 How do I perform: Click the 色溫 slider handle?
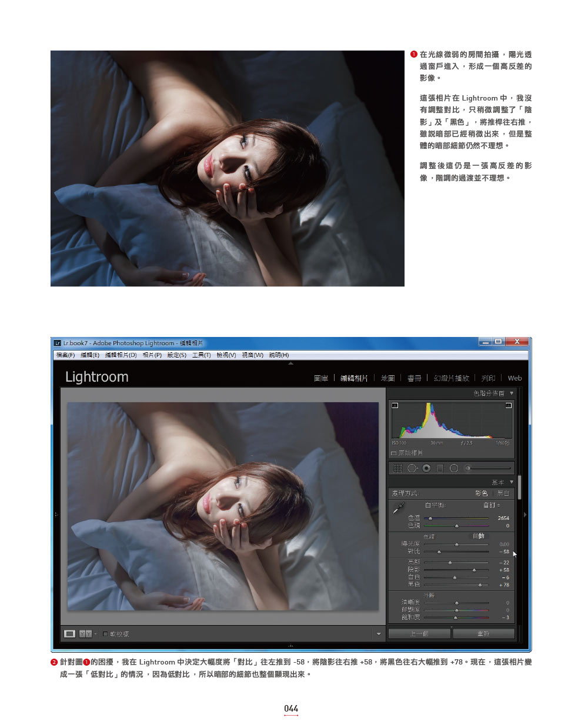coord(430,518)
